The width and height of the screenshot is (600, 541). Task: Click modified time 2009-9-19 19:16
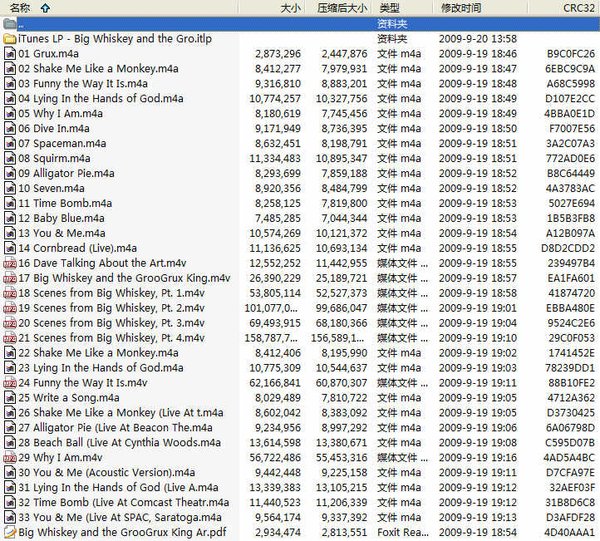coord(478,457)
